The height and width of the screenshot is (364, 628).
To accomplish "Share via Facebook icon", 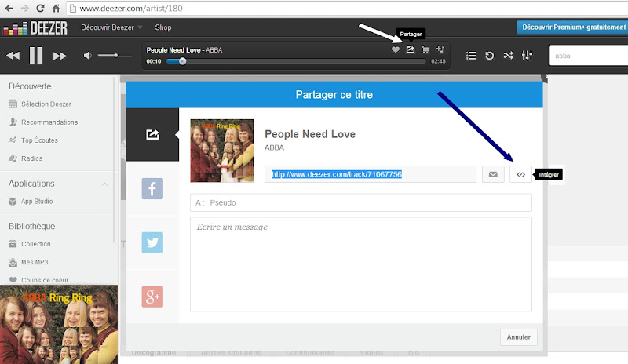I will [152, 188].
